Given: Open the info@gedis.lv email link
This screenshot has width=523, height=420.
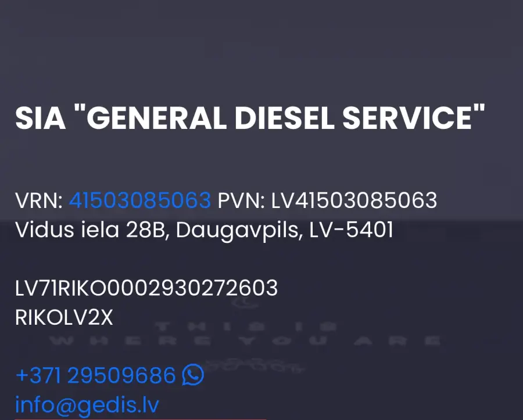Looking at the screenshot, I should [87, 405].
